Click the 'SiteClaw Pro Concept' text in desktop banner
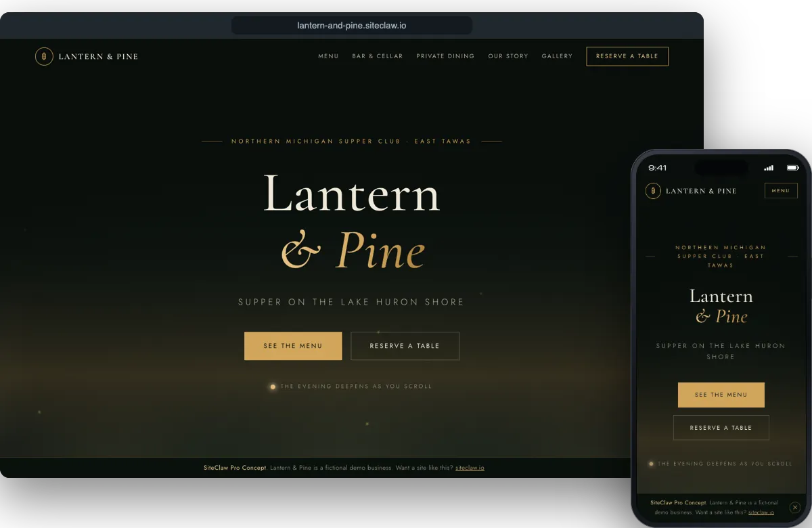This screenshot has width=812, height=528. 235,468
